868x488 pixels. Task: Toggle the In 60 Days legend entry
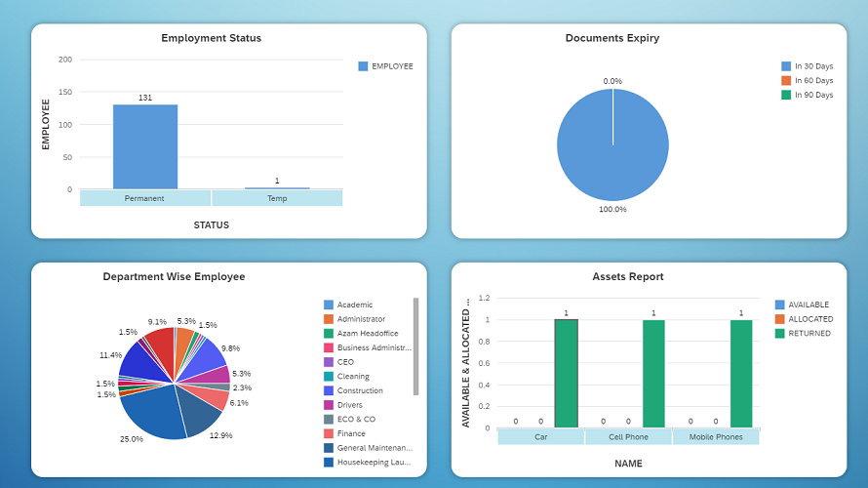[x=807, y=81]
